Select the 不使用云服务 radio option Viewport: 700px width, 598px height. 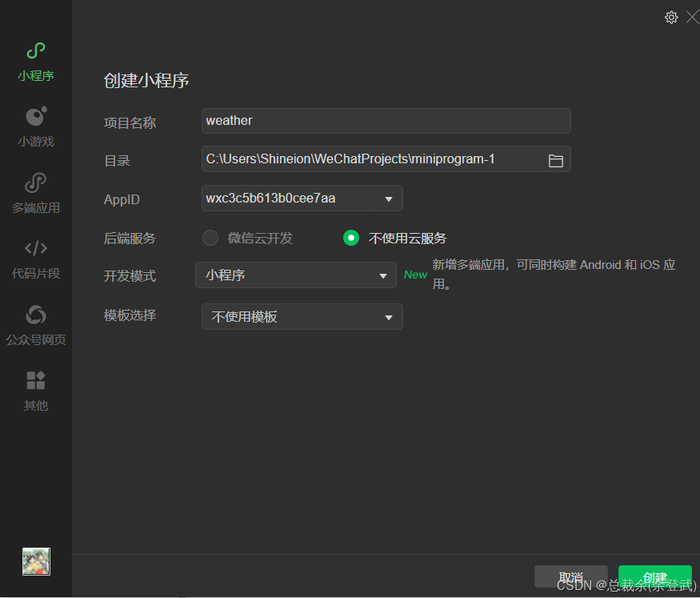(x=351, y=238)
